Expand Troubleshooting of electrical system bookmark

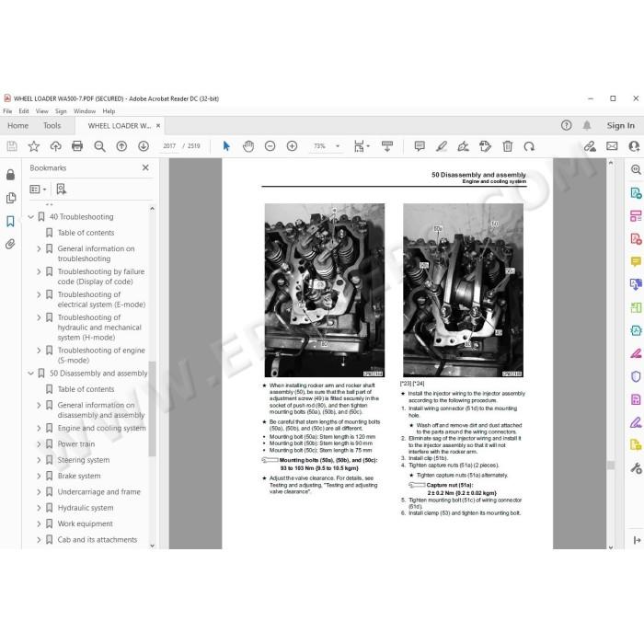(x=39, y=294)
